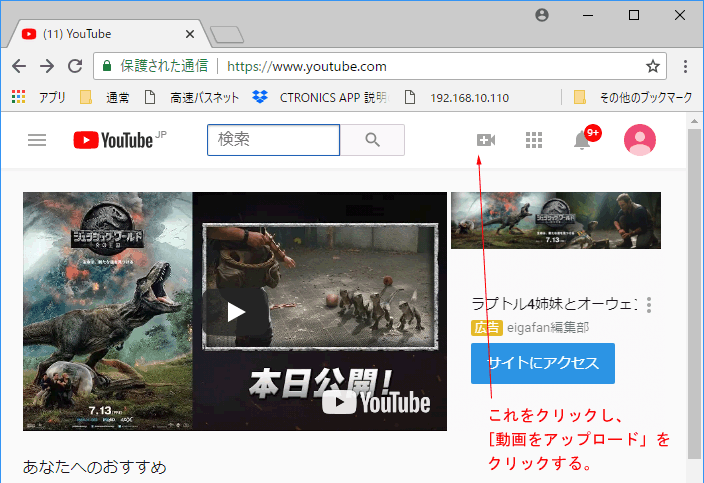Open the 通常 bookmark folder

[x=105, y=97]
